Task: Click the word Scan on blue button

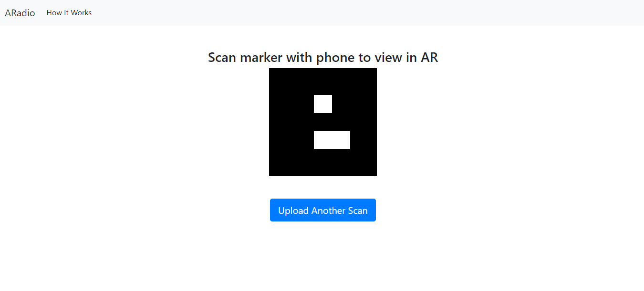Action: tap(358, 211)
